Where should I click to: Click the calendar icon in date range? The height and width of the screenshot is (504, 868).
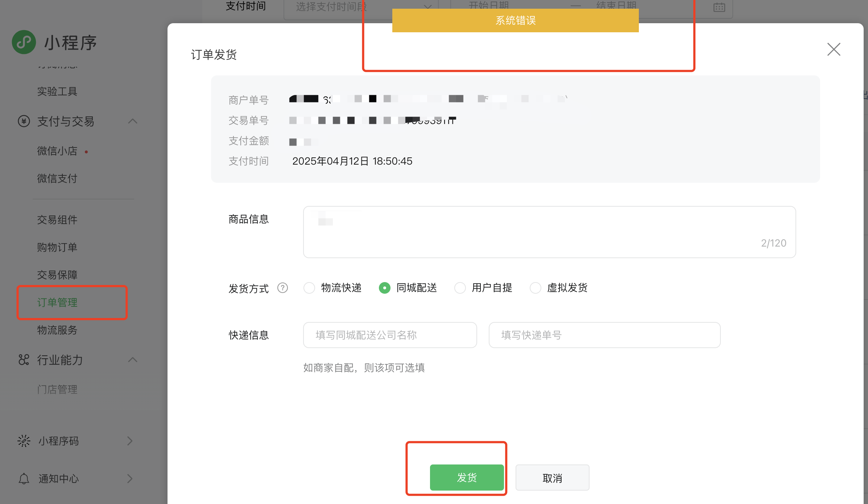pyautogui.click(x=719, y=7)
